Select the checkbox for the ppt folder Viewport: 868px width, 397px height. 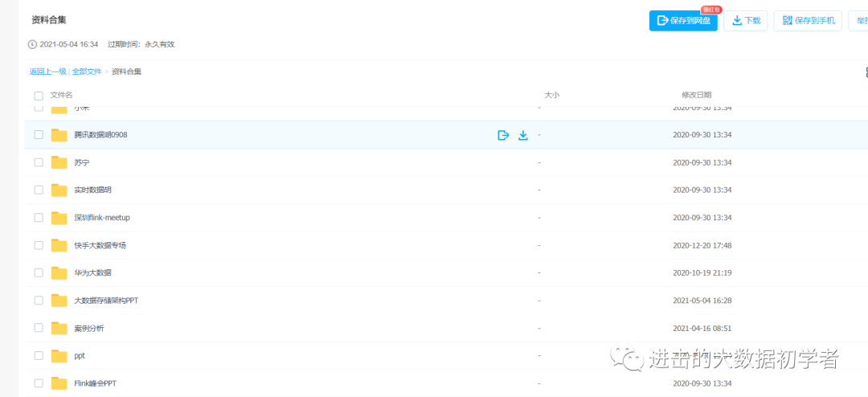click(39, 355)
